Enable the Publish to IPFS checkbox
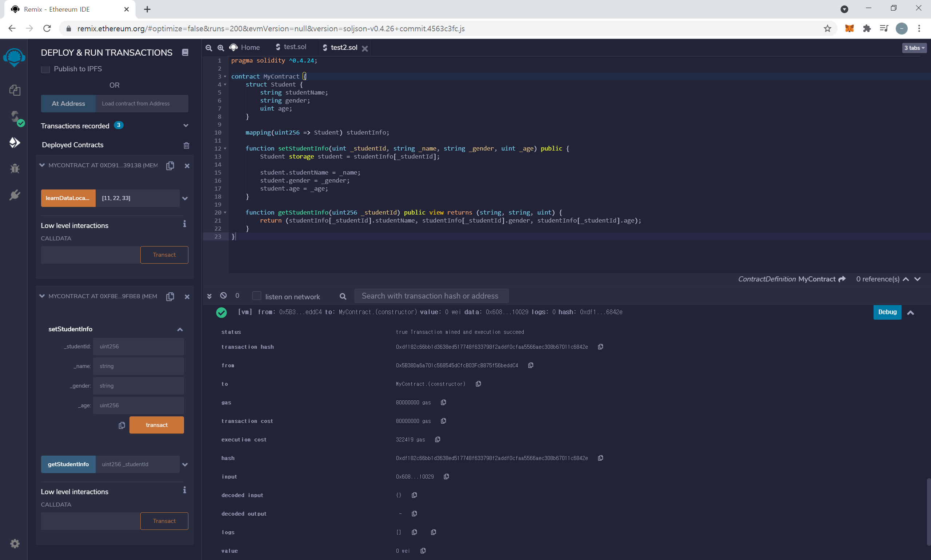 point(45,69)
